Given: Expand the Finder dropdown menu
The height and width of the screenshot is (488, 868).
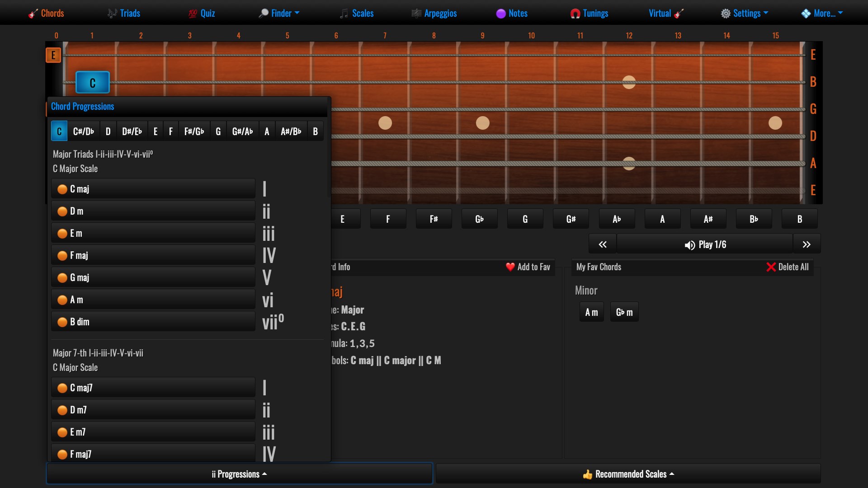Looking at the screenshot, I should pyautogui.click(x=279, y=13).
